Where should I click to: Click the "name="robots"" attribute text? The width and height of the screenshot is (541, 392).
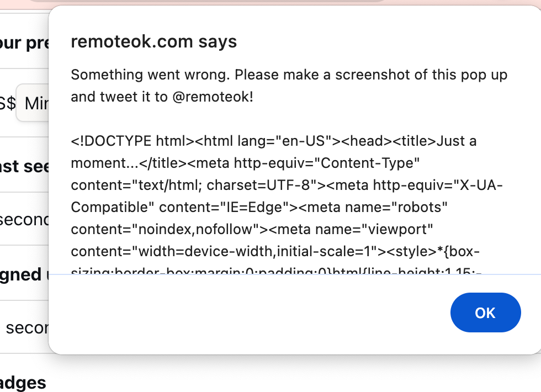click(395, 207)
